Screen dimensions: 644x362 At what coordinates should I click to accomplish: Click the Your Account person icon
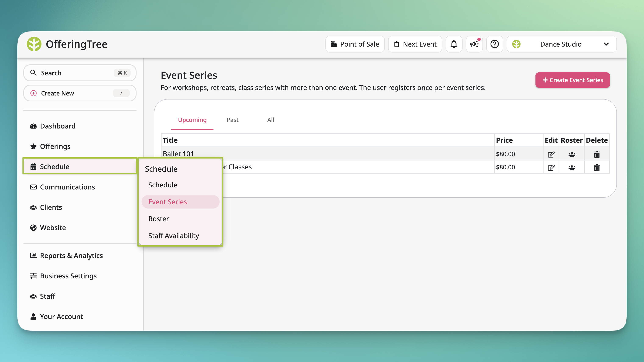pos(33,316)
